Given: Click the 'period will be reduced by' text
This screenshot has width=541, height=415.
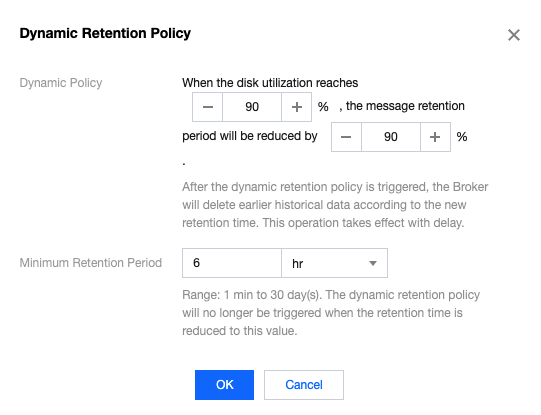Looking at the screenshot, I should (x=250, y=136).
